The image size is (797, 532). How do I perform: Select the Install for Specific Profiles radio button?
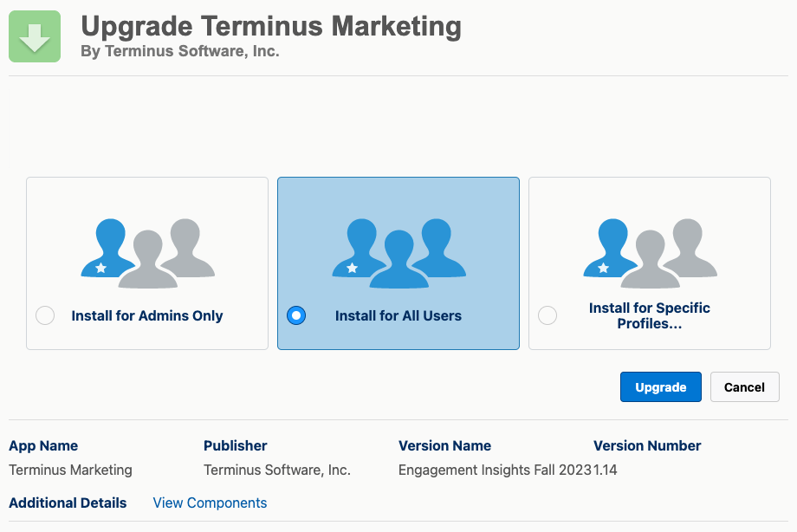click(548, 315)
